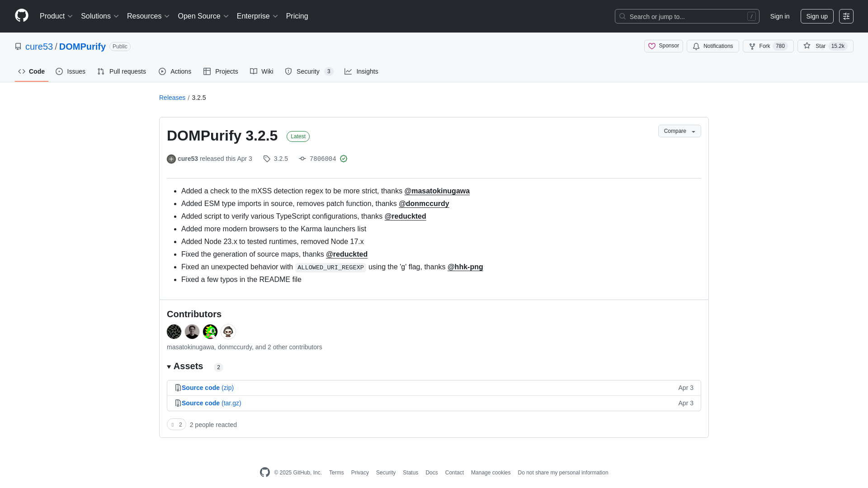
Task: Expand the Open Source menu
Action: [203, 16]
